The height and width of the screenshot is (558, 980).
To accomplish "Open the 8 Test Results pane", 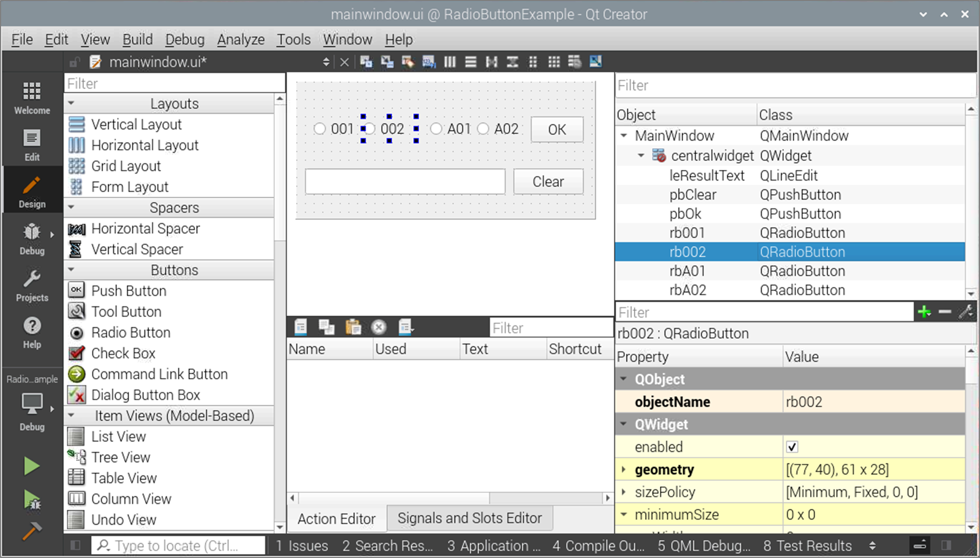I will [807, 546].
